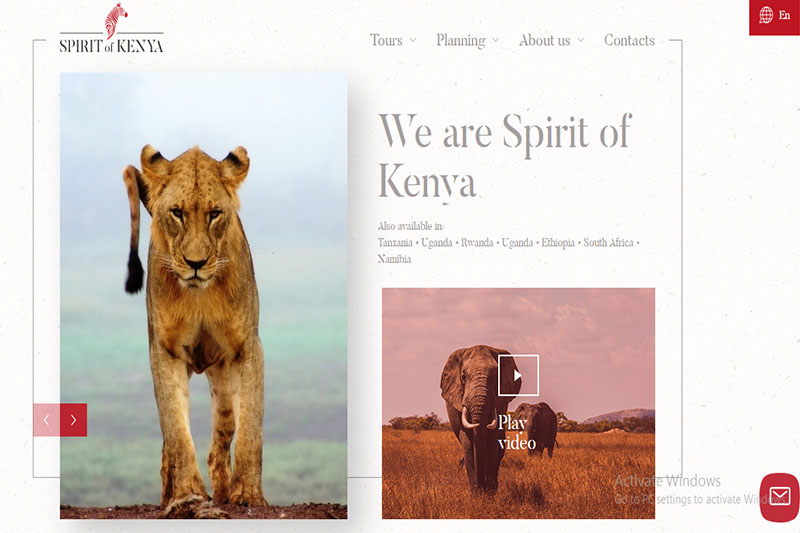Click the South Africa destination link
The width and height of the screenshot is (800, 533).
pyautogui.click(x=608, y=243)
